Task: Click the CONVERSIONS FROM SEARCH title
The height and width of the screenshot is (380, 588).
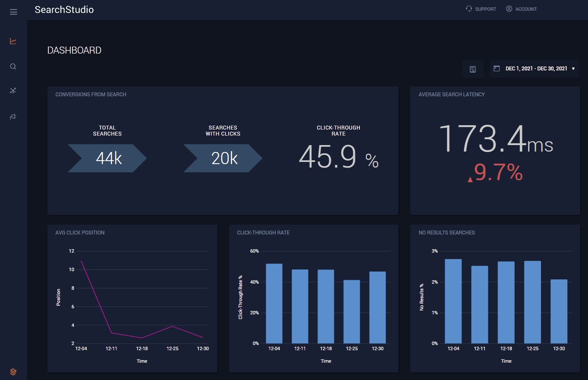Action: click(x=91, y=95)
